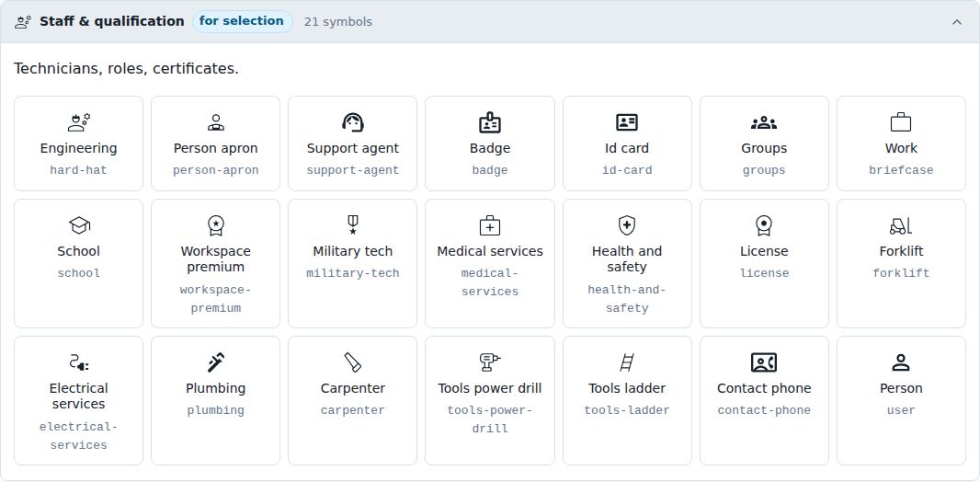Viewport: 980px width, 482px height.
Task: Click the 'person-apron' code label
Action: pyautogui.click(x=216, y=170)
